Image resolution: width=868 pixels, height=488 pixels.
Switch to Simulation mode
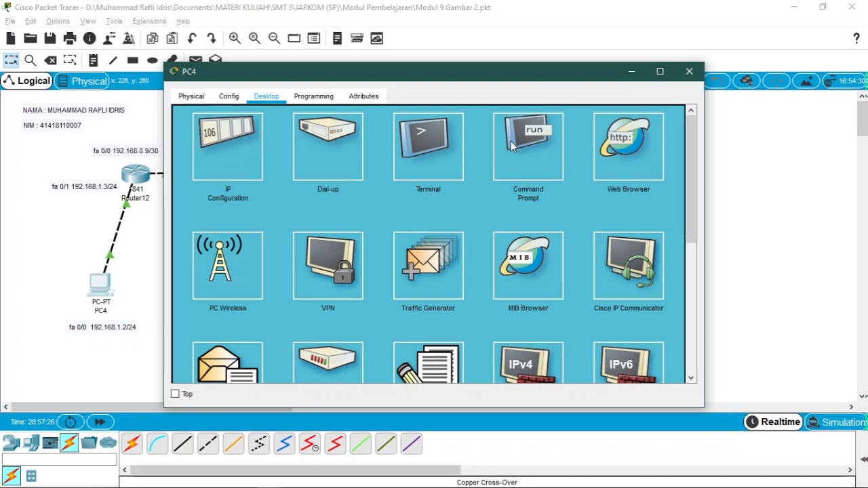837,422
